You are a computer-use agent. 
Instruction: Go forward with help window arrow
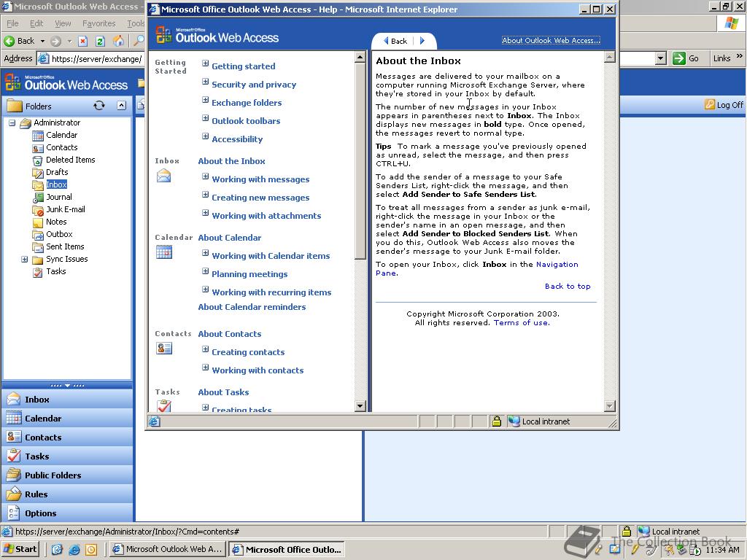pyautogui.click(x=422, y=41)
